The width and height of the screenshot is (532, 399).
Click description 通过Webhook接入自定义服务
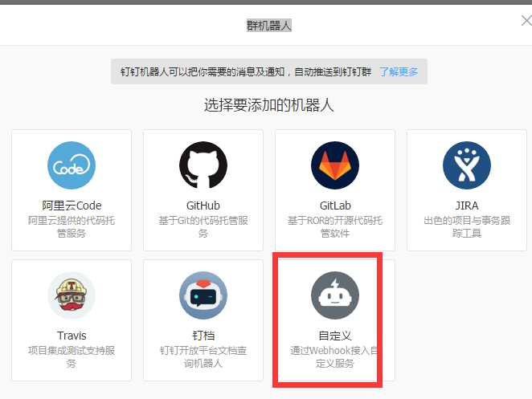[x=334, y=357]
